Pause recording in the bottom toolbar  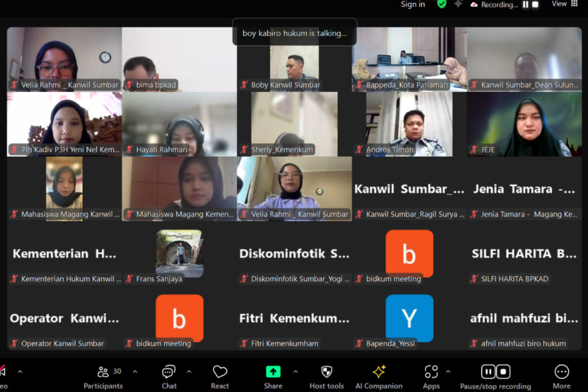pos(488,371)
